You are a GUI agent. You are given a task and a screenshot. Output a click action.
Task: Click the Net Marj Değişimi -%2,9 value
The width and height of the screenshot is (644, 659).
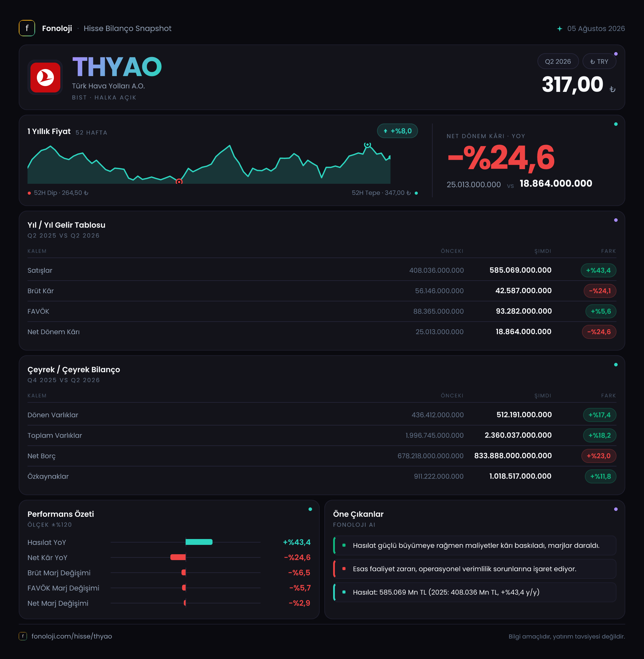[x=299, y=603]
